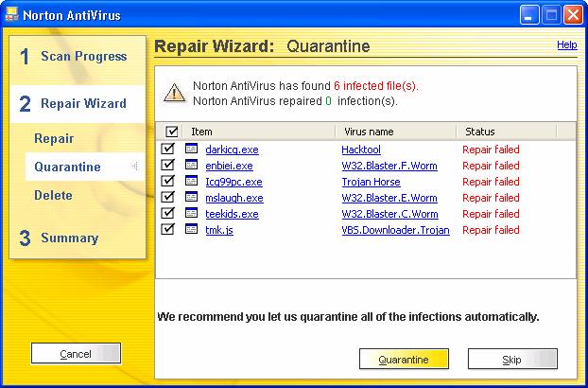Screen dimensions: 588x388
Task: Click the warning triangle icon
Action: pos(174,93)
